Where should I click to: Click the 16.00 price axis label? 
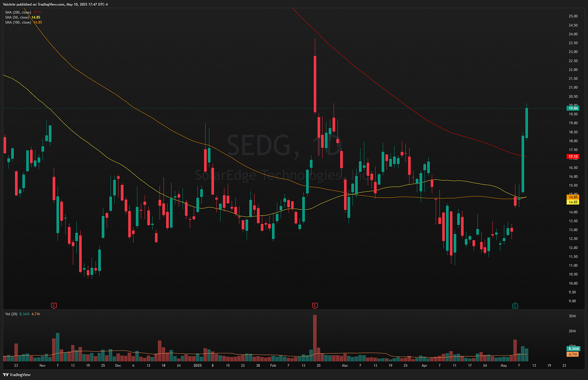(573, 176)
